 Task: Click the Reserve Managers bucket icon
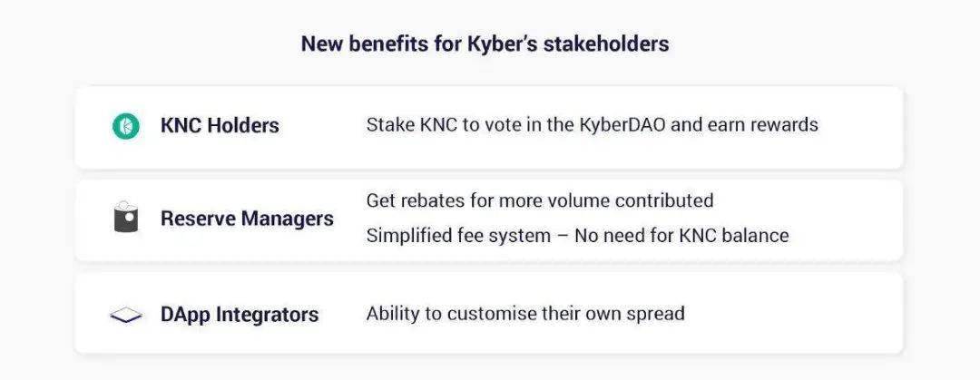click(125, 217)
